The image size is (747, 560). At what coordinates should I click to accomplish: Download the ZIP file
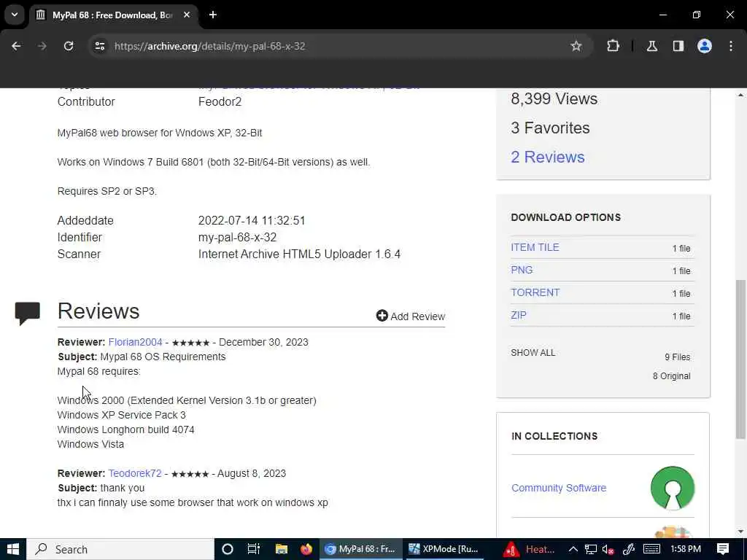(x=519, y=315)
